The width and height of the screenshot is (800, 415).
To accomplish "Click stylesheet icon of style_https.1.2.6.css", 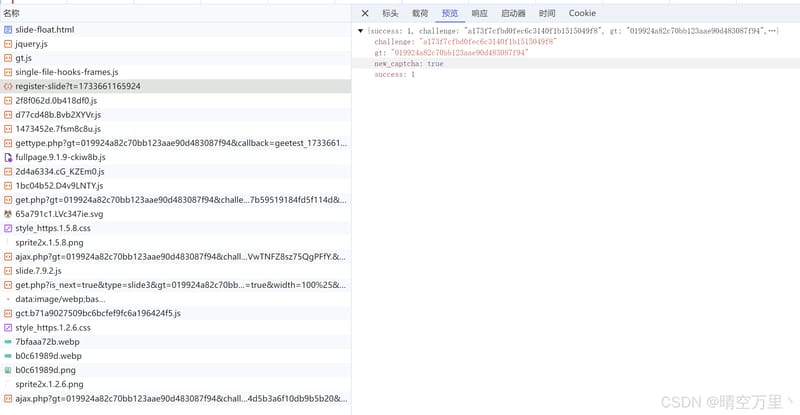I will click(8, 327).
